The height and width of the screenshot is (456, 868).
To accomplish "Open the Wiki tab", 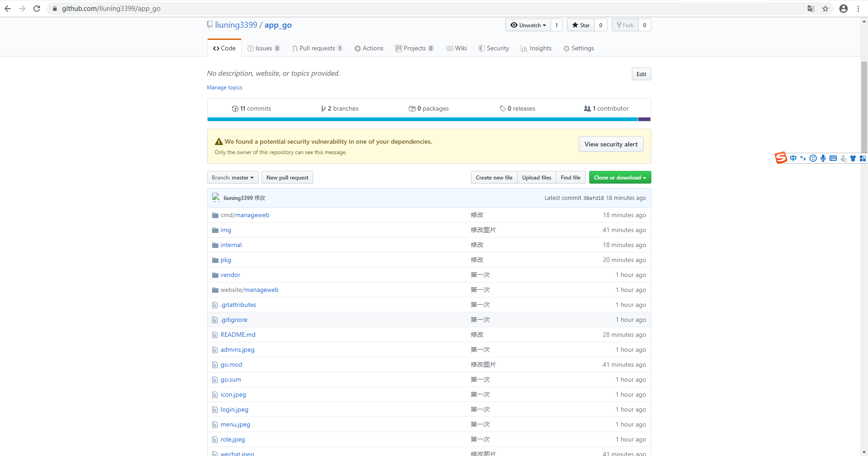I will click(x=456, y=48).
